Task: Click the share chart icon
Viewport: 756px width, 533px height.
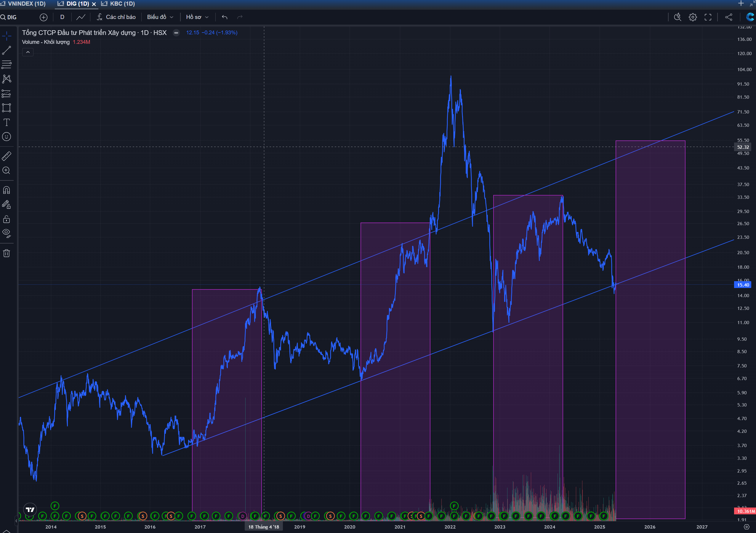Action: pyautogui.click(x=729, y=17)
